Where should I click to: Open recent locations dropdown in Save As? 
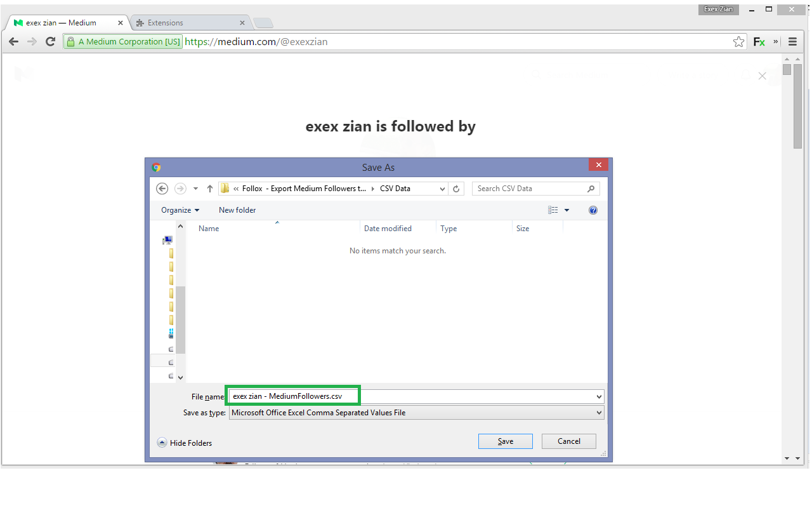click(195, 189)
